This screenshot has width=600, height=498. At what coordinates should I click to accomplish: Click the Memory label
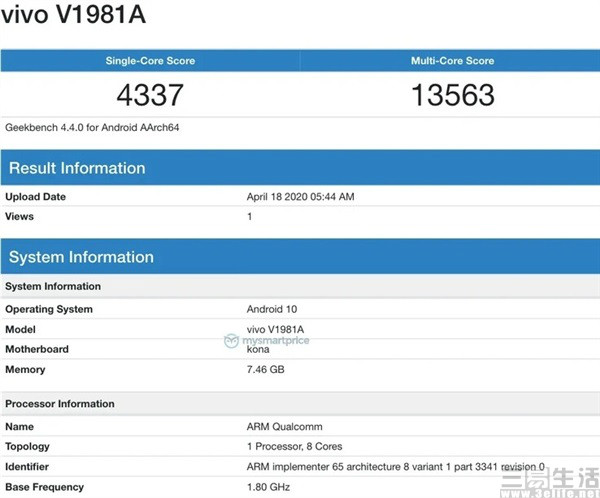tap(25, 369)
